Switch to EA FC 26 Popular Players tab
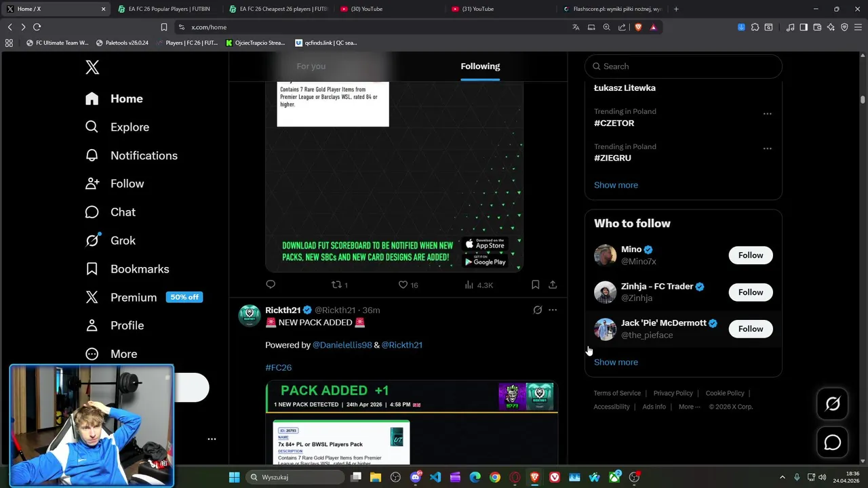The image size is (868, 488). pos(167,9)
